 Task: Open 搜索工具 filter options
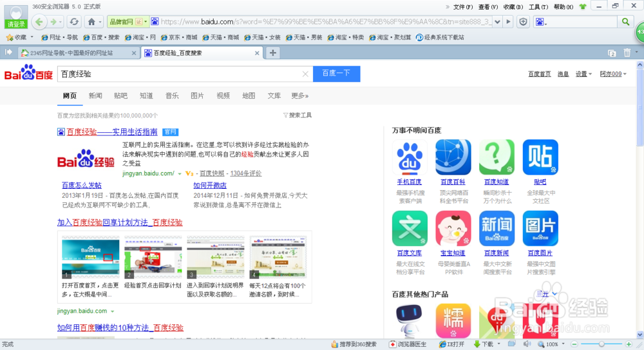coord(297,115)
